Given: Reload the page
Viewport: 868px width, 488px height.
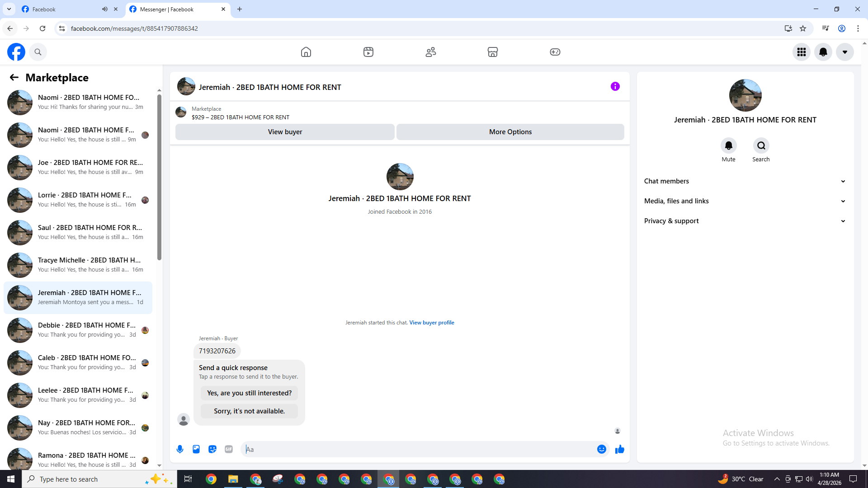Looking at the screenshot, I should click(42, 28).
